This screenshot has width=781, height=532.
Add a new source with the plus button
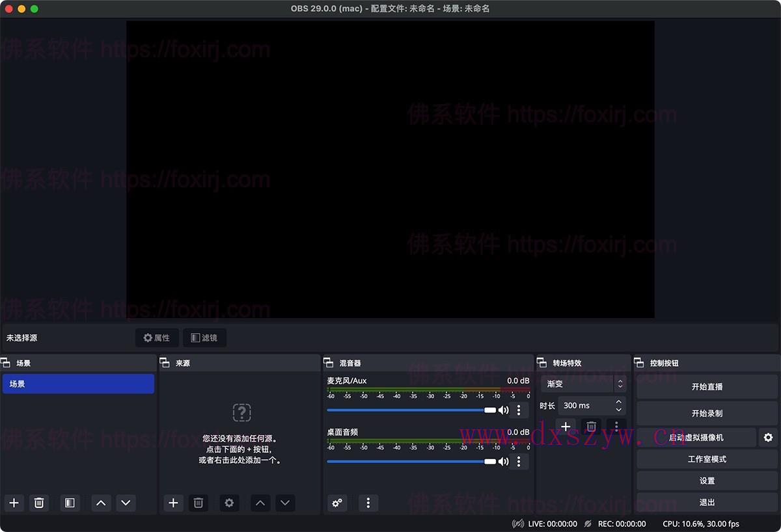(x=173, y=503)
